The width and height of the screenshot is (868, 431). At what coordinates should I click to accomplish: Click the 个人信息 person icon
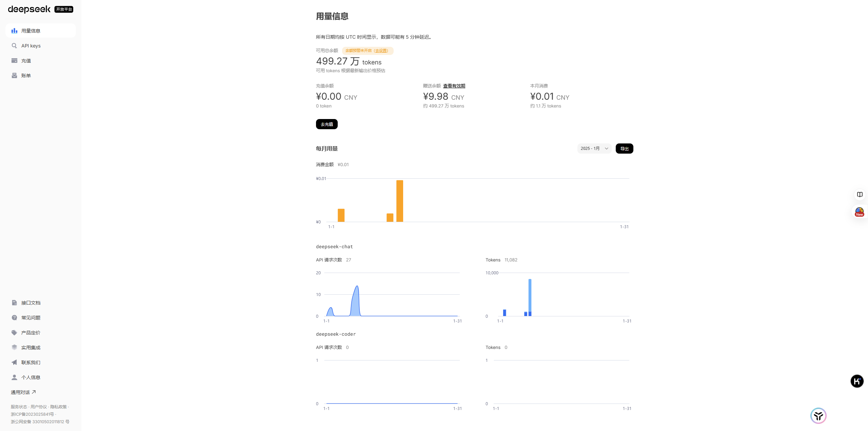[14, 377]
